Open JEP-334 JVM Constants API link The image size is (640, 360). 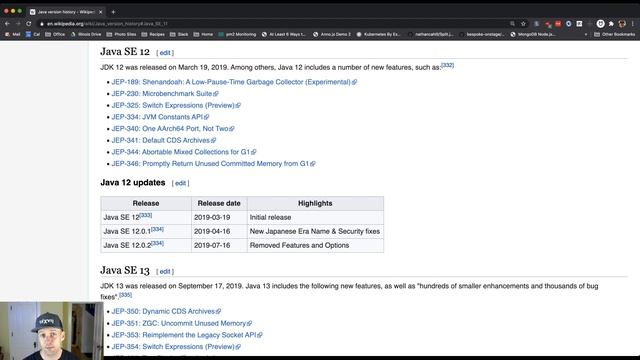pyautogui.click(x=160, y=117)
